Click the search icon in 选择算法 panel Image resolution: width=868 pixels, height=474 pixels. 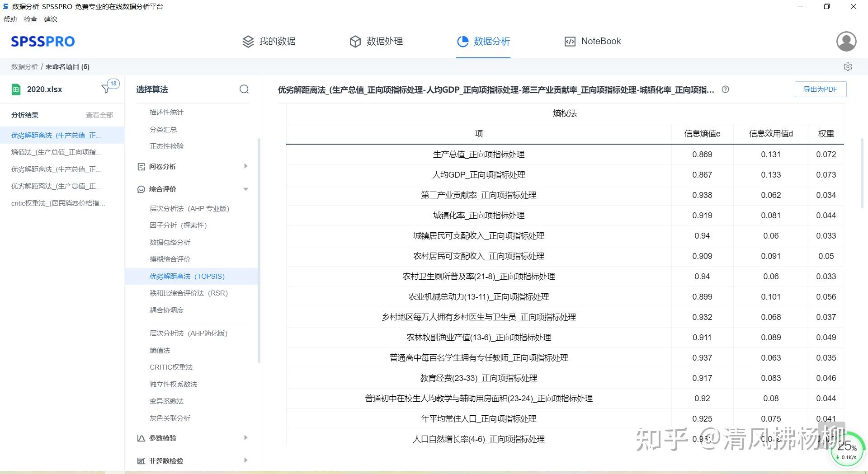(244, 89)
